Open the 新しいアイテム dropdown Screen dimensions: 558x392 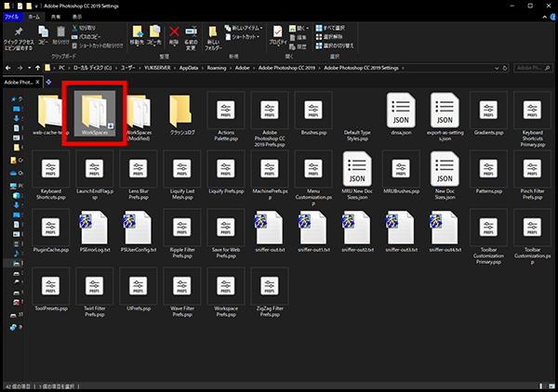[246, 29]
